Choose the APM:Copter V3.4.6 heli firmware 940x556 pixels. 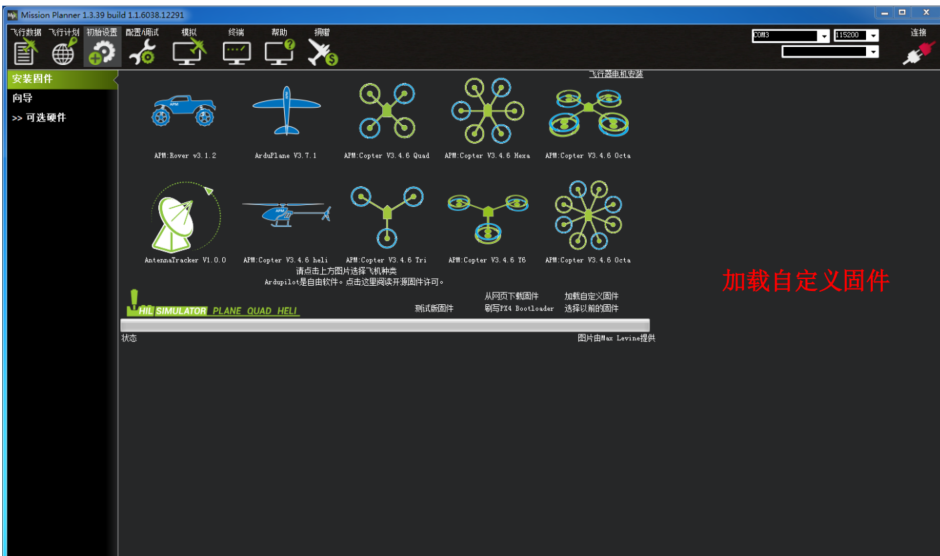(286, 214)
